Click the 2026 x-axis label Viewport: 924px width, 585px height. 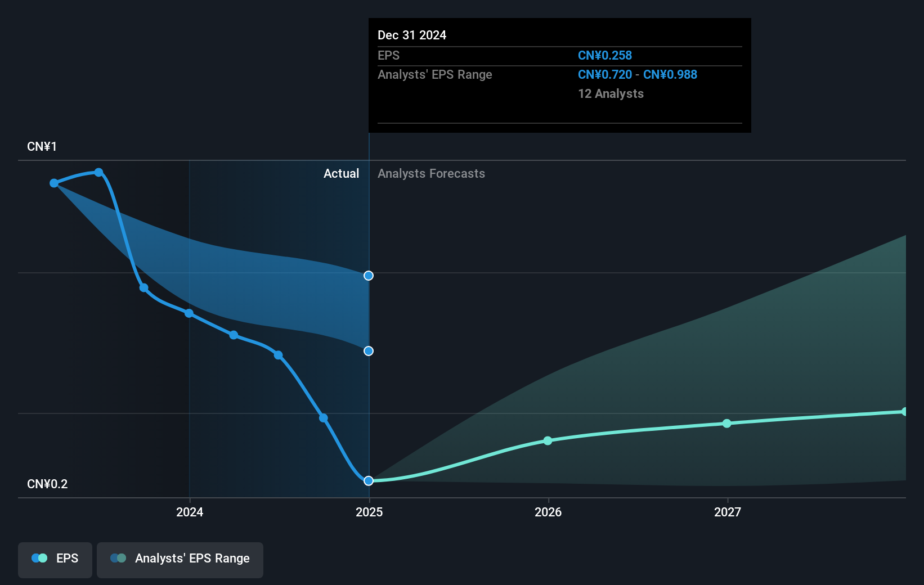548,512
